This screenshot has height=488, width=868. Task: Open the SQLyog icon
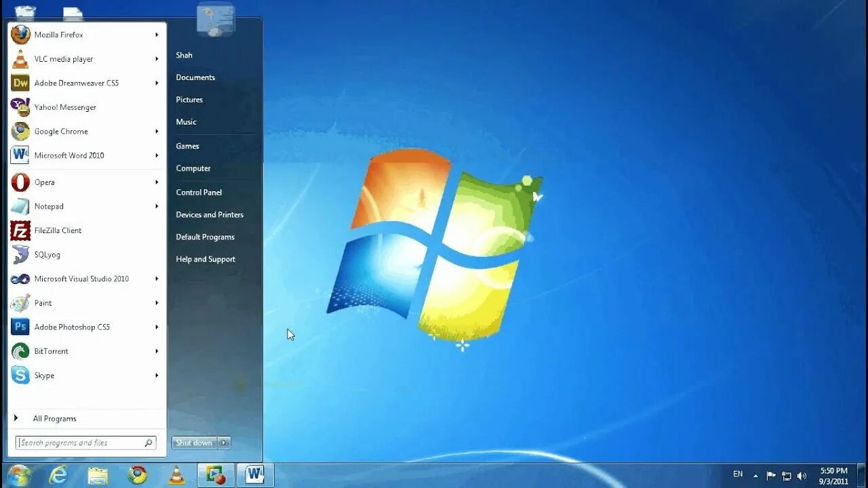pos(20,255)
